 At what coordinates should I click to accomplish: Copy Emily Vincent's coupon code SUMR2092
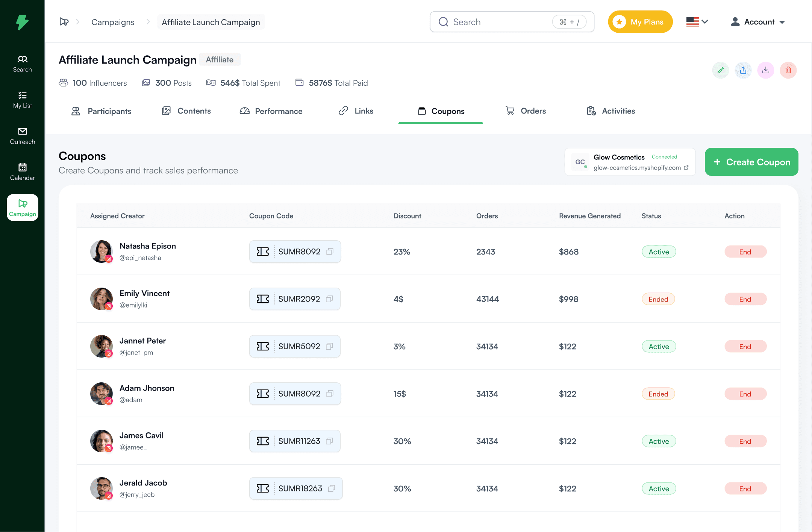coord(330,299)
